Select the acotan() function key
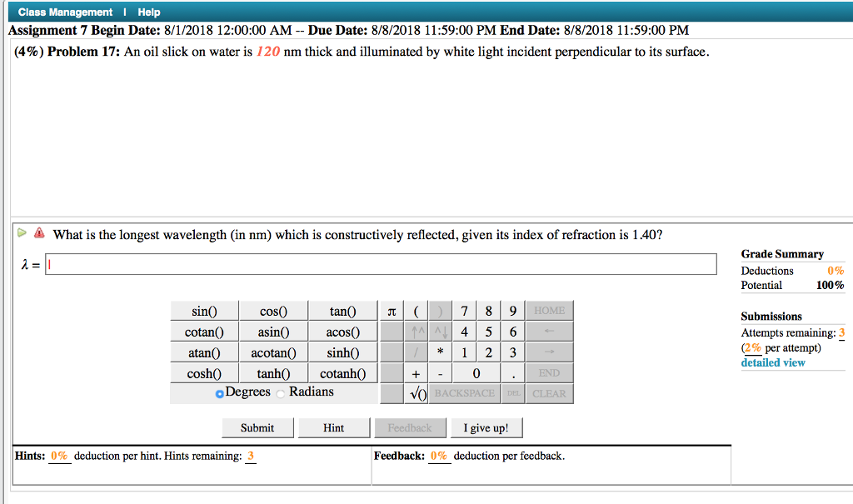853x504 pixels. pos(273,352)
